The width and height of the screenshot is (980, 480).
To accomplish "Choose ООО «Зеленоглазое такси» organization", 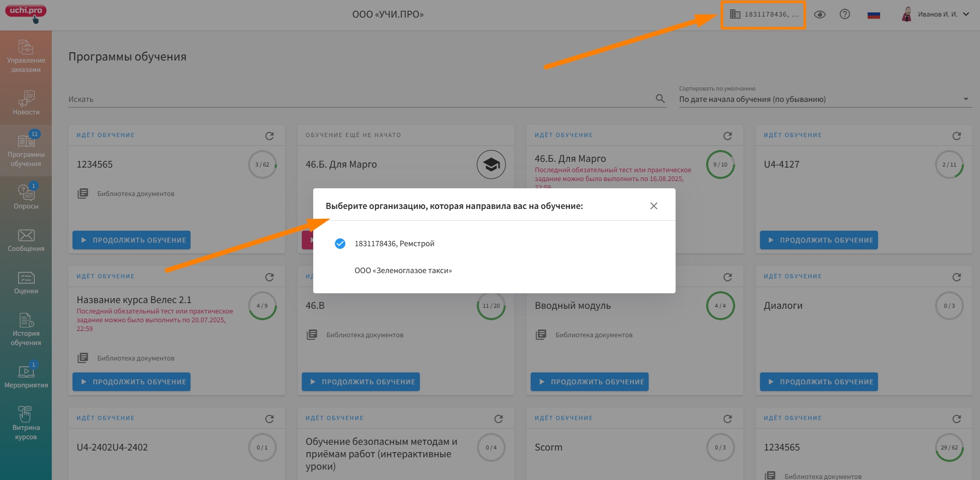I will pos(403,271).
